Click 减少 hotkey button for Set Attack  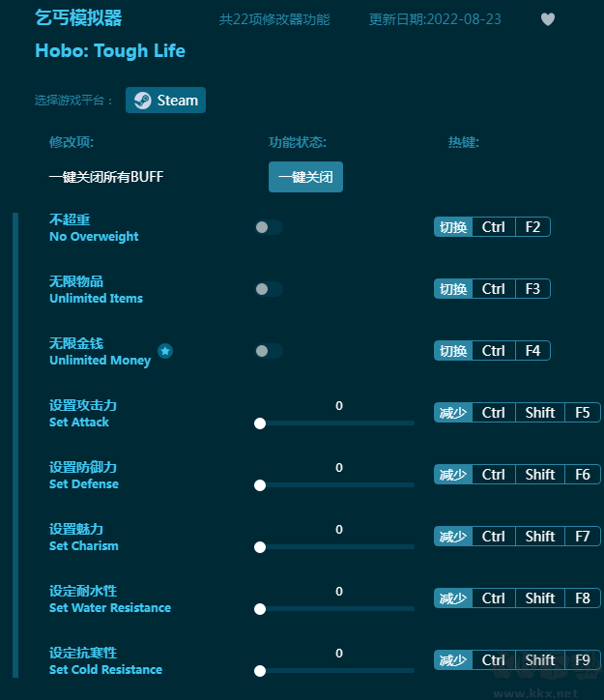453,413
